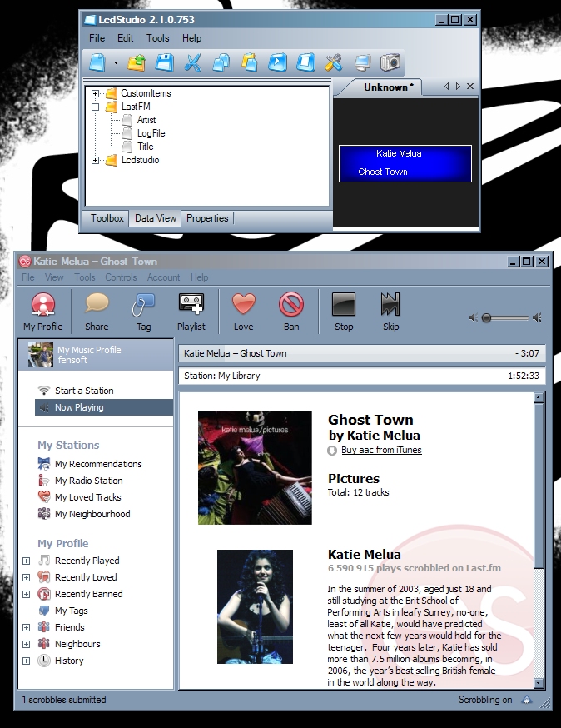
Task: Click the Scrobbling on status icon
Action: tap(527, 701)
